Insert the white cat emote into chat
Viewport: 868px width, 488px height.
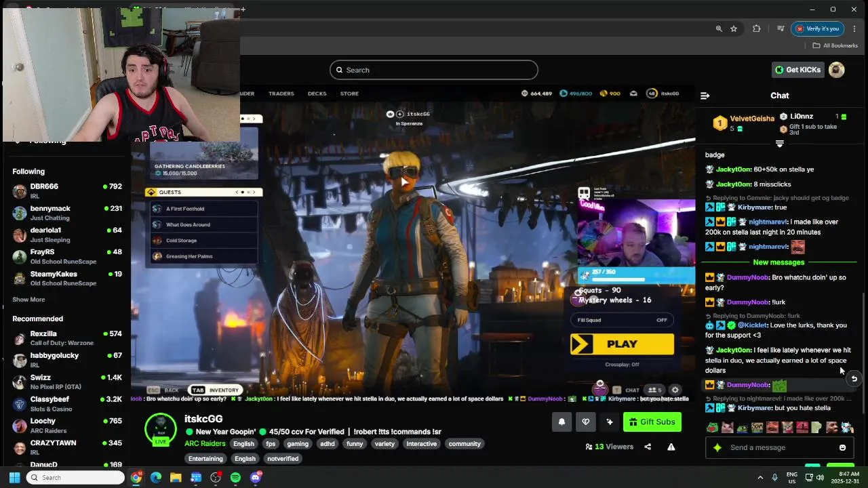click(727, 428)
